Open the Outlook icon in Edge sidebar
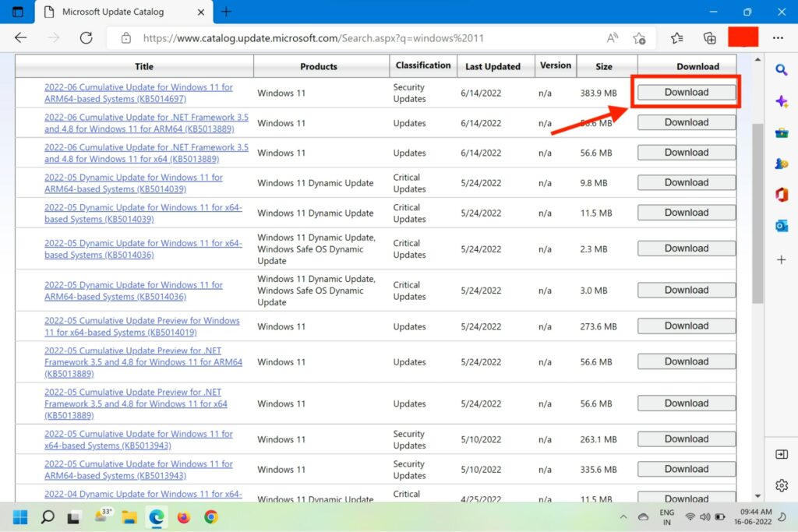 click(x=781, y=226)
